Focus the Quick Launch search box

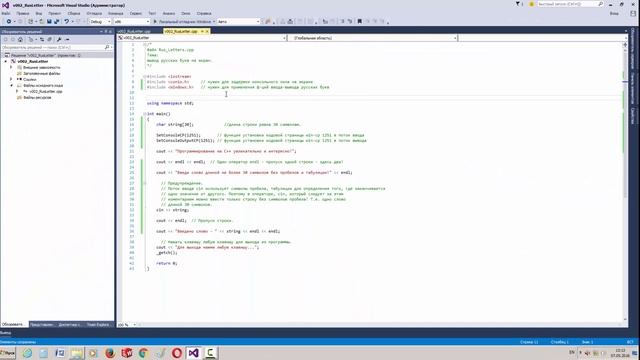570,4
